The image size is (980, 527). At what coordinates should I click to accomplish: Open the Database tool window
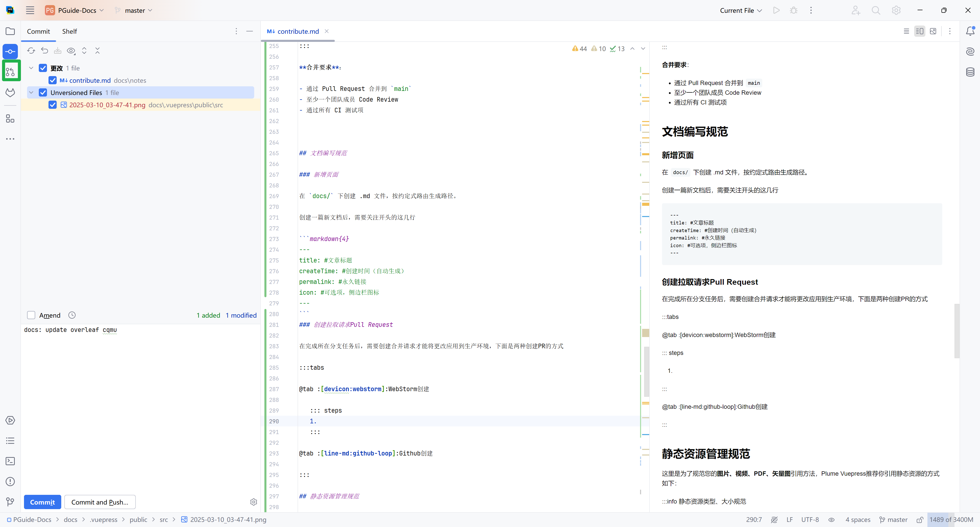pyautogui.click(x=970, y=71)
